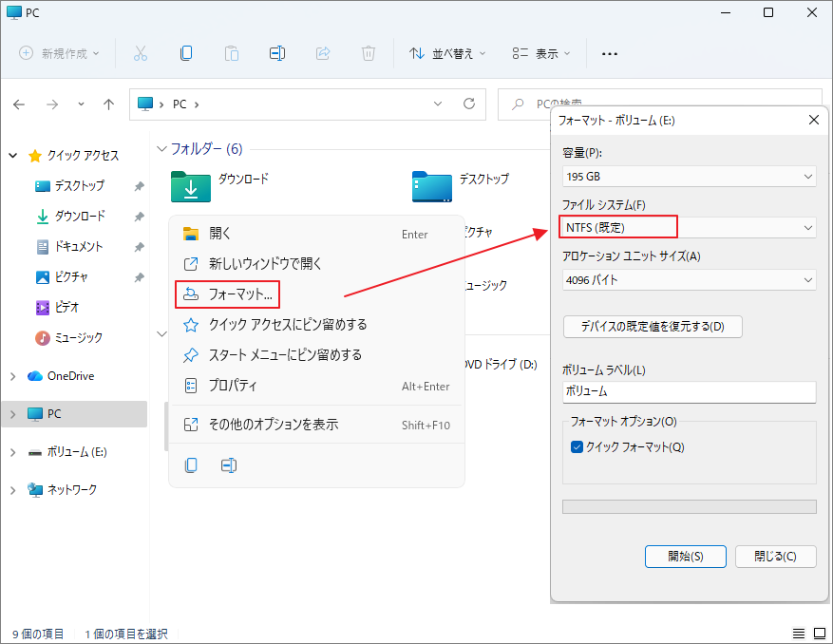Select the Rename icon on the toolbar
The width and height of the screenshot is (833, 644).
point(277,53)
